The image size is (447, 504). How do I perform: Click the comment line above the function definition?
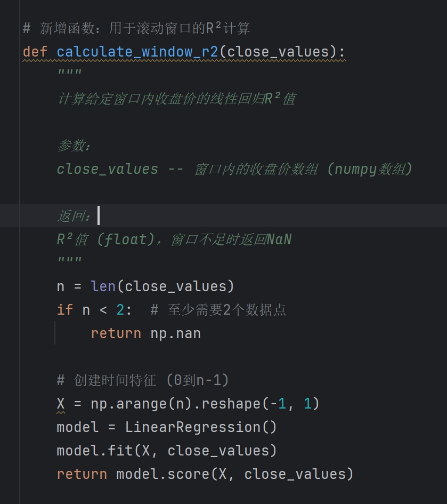coord(136,28)
